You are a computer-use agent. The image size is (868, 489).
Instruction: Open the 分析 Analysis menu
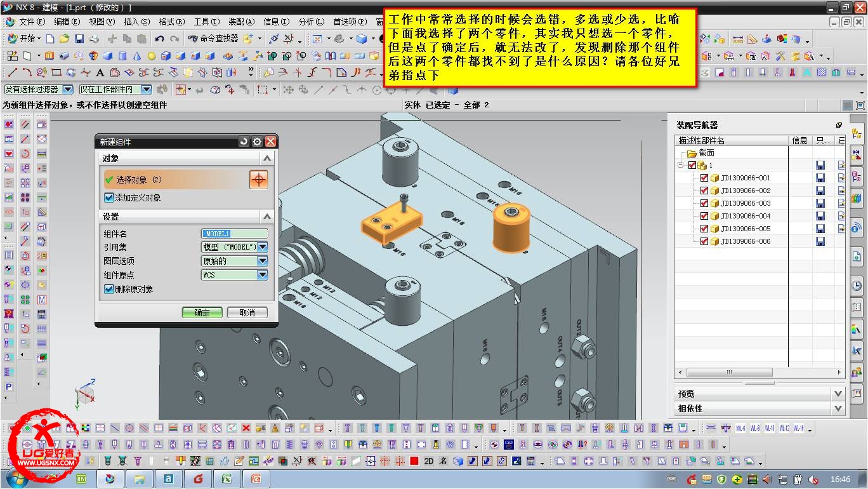point(311,22)
